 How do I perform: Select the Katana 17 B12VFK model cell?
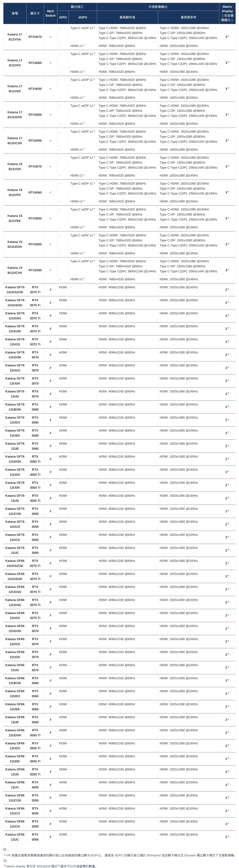(x=15, y=63)
